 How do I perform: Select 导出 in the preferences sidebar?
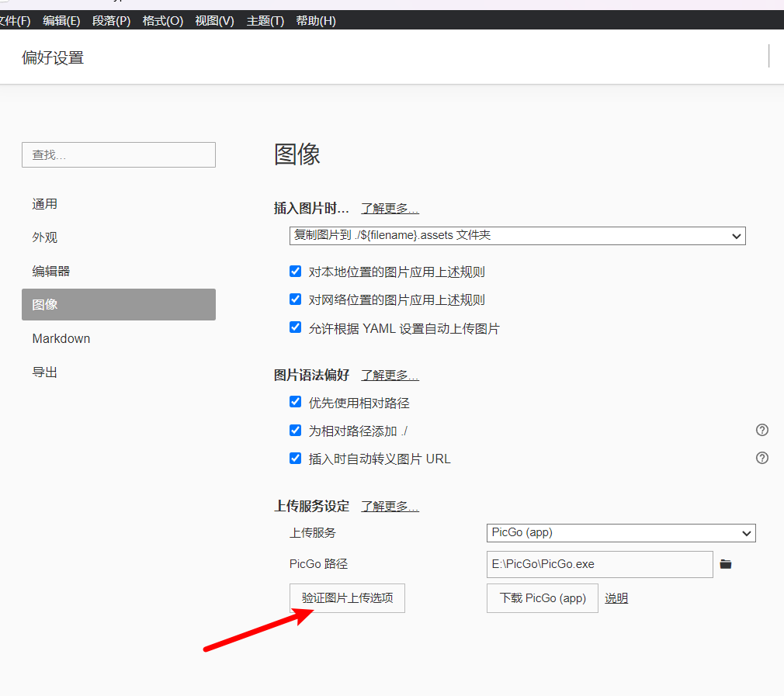coord(45,372)
